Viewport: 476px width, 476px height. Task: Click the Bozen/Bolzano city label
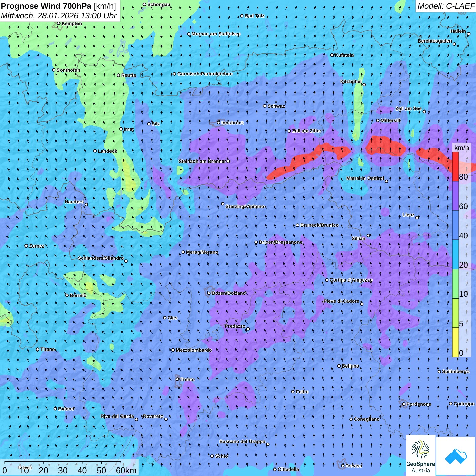(228, 293)
